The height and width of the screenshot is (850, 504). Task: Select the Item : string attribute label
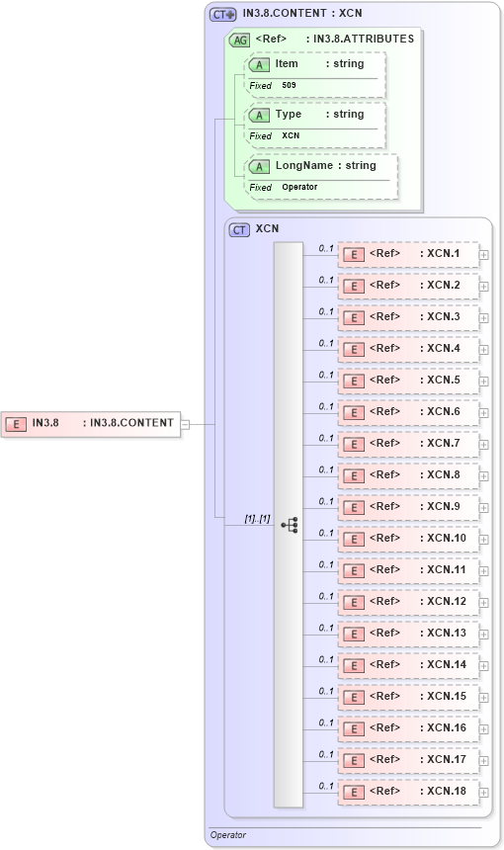tap(319, 63)
